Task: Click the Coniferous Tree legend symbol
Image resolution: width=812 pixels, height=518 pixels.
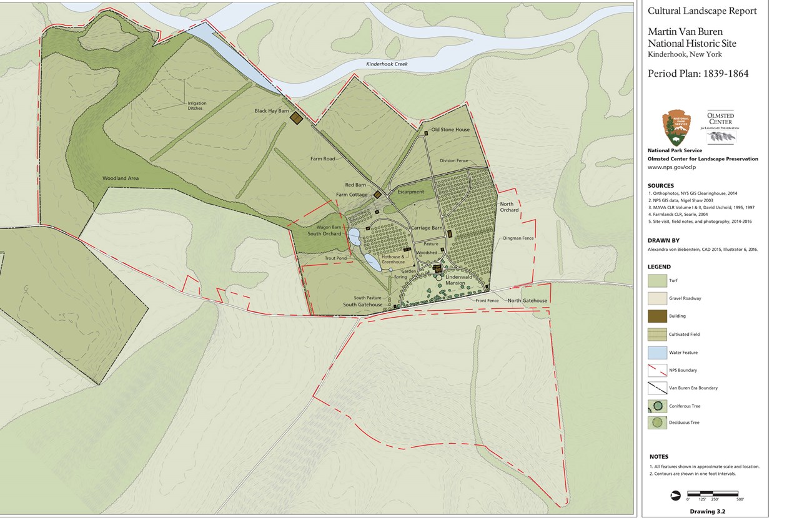Action: [657, 406]
